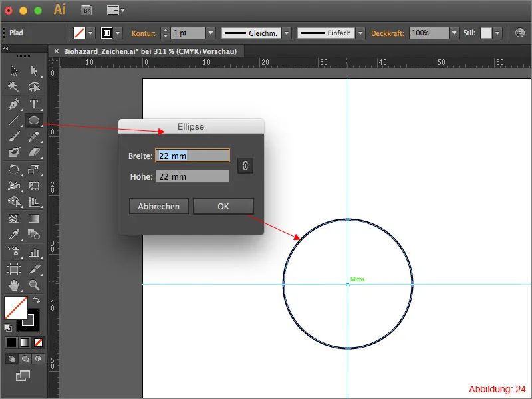Click the Breite width input field
Image resolution: width=532 pixels, height=399 pixels.
[x=192, y=156]
